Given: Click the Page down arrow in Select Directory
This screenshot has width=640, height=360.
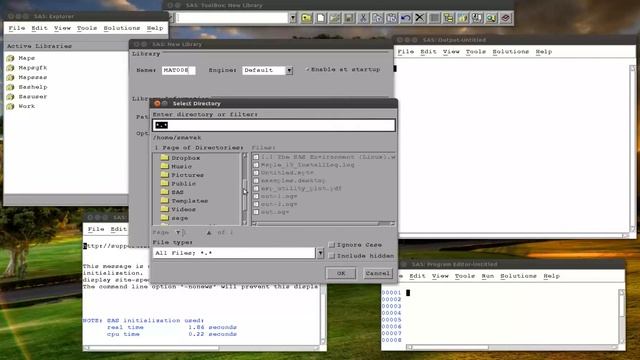Looking at the screenshot, I should point(178,232).
